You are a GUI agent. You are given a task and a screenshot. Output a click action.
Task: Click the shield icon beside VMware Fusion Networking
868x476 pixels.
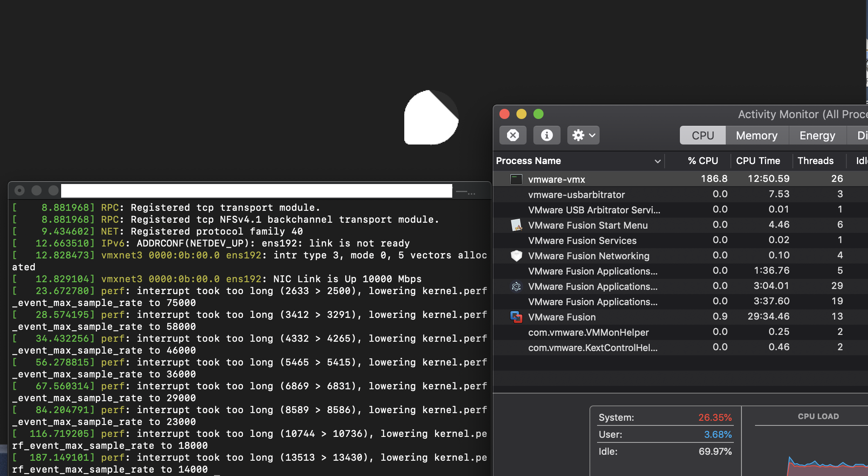(x=516, y=256)
